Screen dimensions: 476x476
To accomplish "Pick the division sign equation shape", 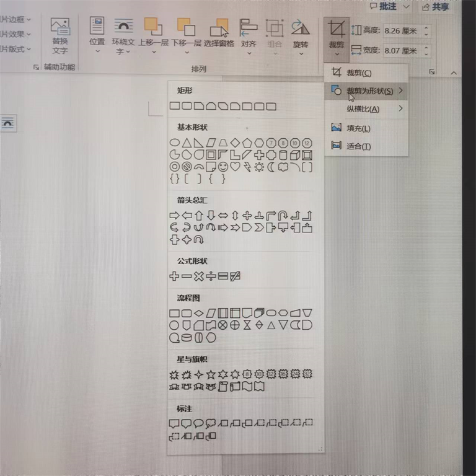I will click(x=211, y=276).
